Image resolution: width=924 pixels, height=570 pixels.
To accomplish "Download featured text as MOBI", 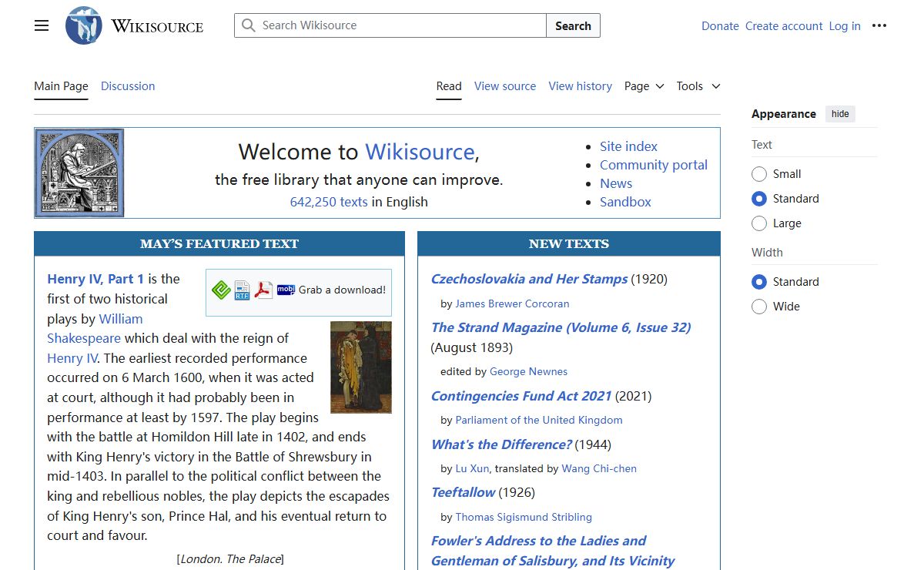I will pyautogui.click(x=286, y=290).
